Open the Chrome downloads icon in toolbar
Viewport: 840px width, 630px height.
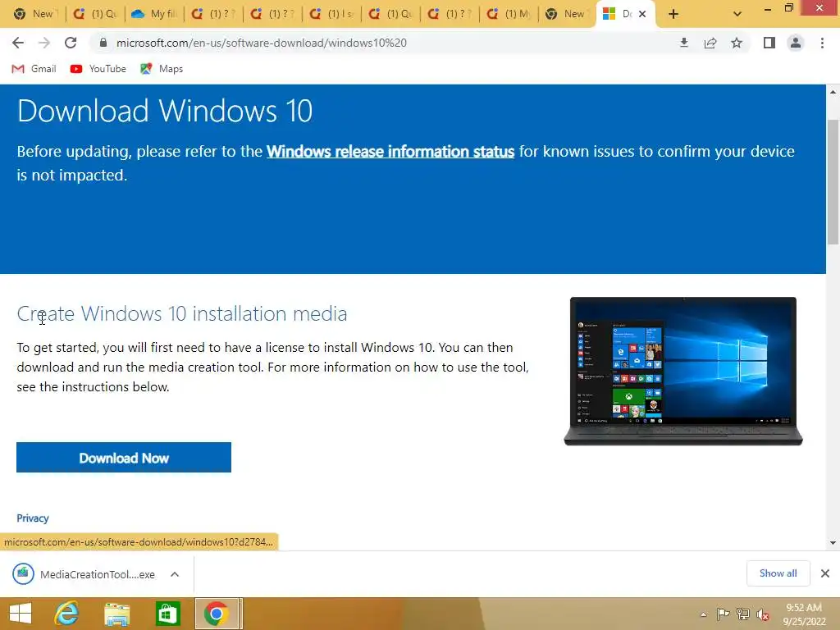[684, 43]
